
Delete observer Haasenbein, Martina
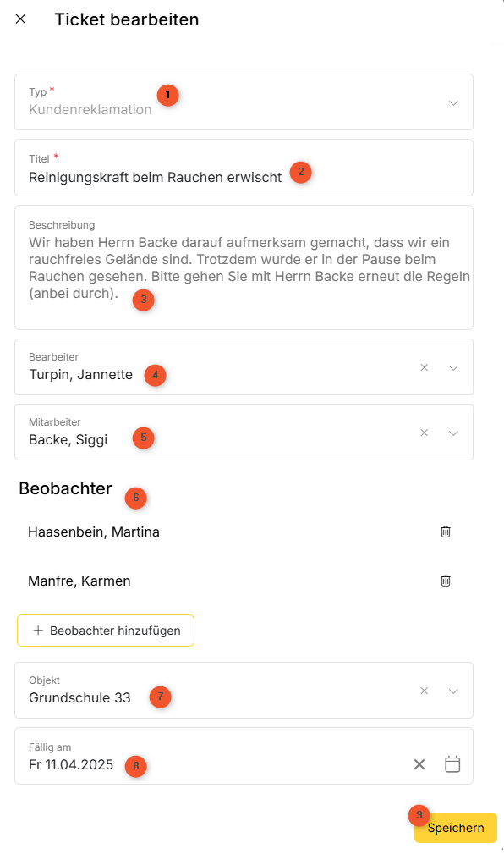[x=445, y=532]
